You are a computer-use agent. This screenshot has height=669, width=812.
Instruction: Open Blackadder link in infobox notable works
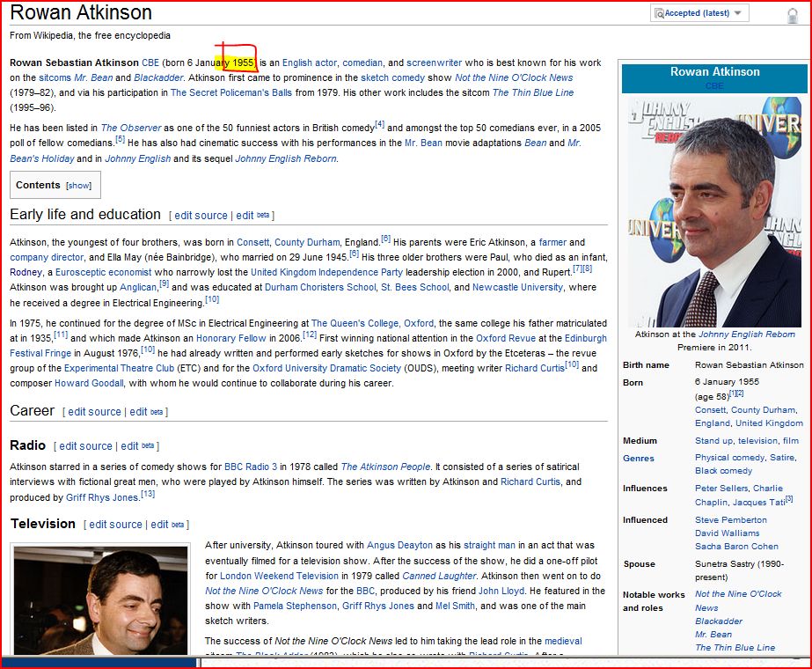point(719,621)
